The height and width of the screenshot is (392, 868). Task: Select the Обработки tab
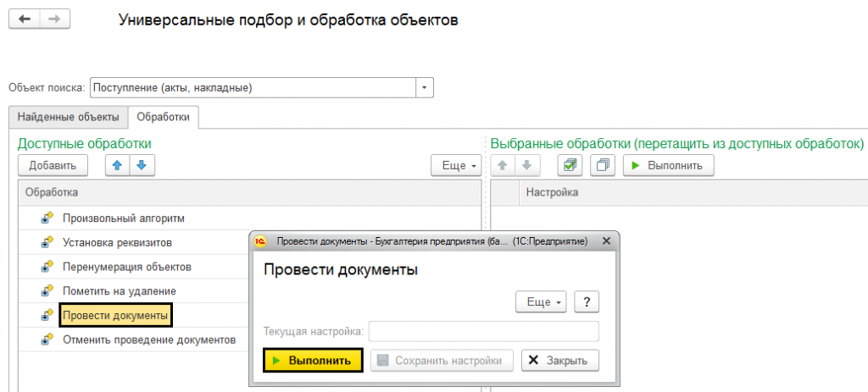pos(164,117)
